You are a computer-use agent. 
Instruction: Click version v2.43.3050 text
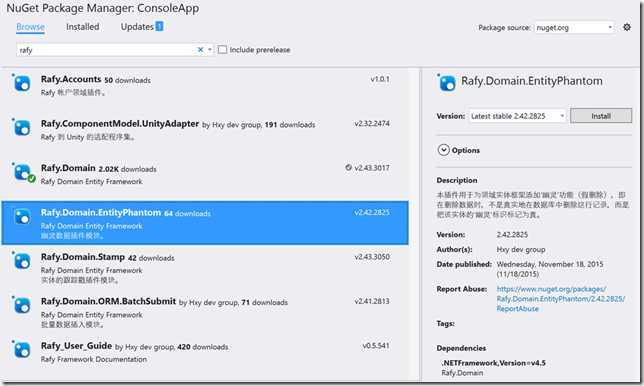(x=372, y=257)
